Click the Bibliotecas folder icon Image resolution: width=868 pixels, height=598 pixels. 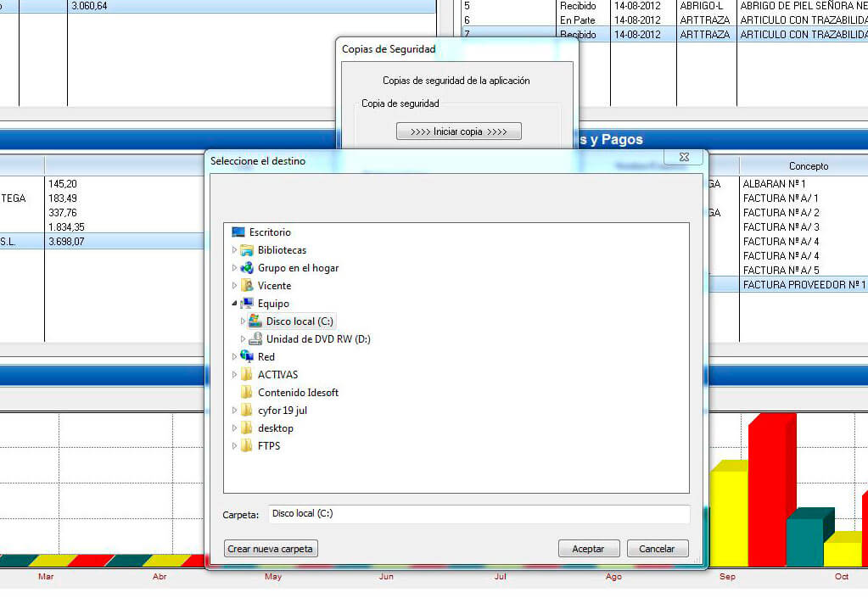(x=247, y=250)
